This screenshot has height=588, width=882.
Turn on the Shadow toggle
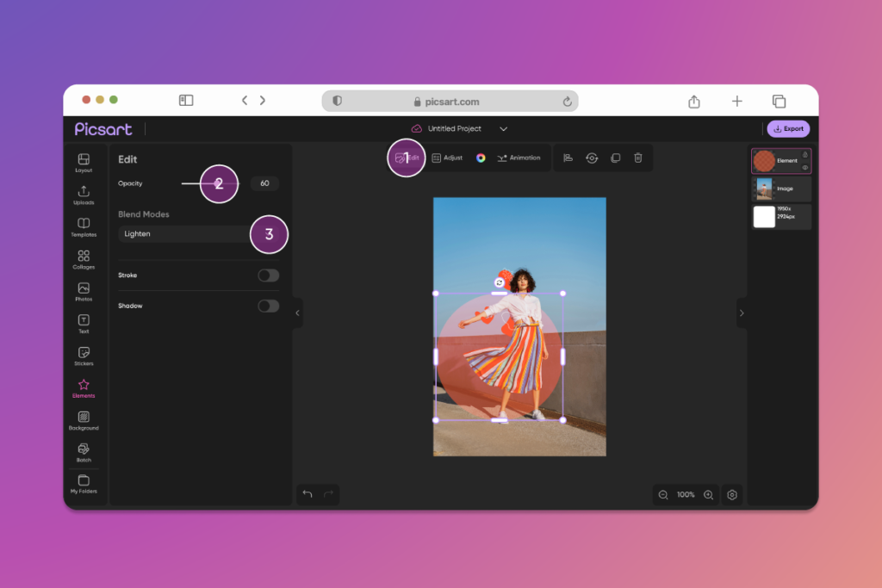pos(268,306)
